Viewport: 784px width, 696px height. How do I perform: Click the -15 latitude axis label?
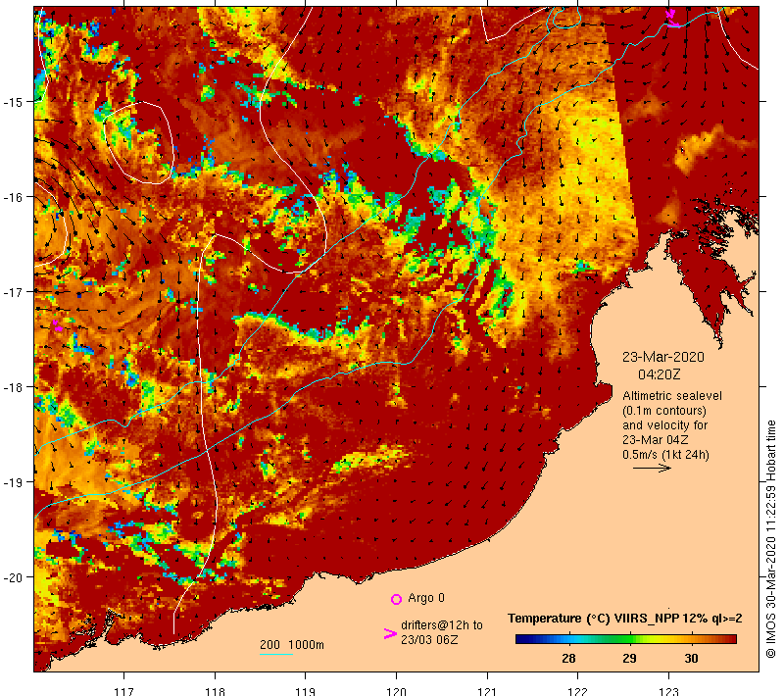[13, 102]
